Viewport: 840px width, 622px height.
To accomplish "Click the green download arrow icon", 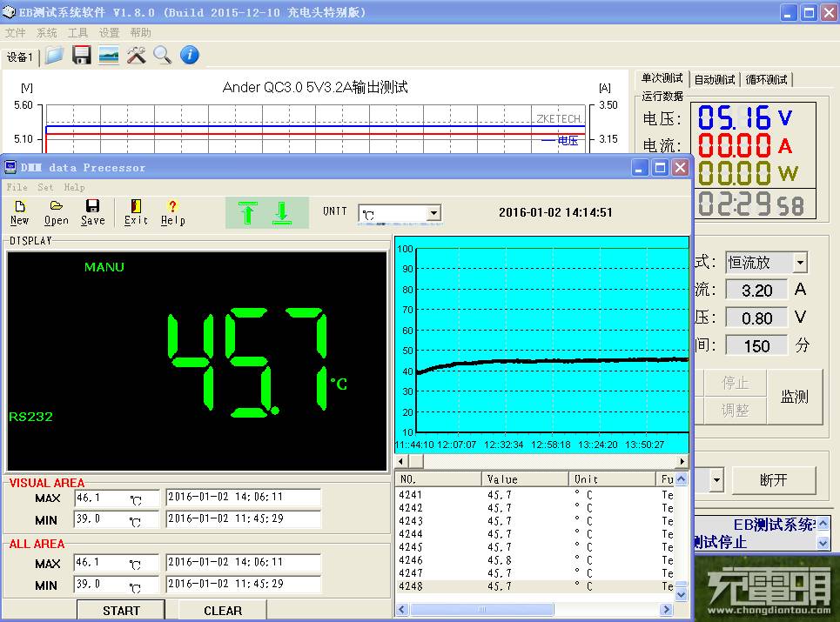I will pos(282,213).
